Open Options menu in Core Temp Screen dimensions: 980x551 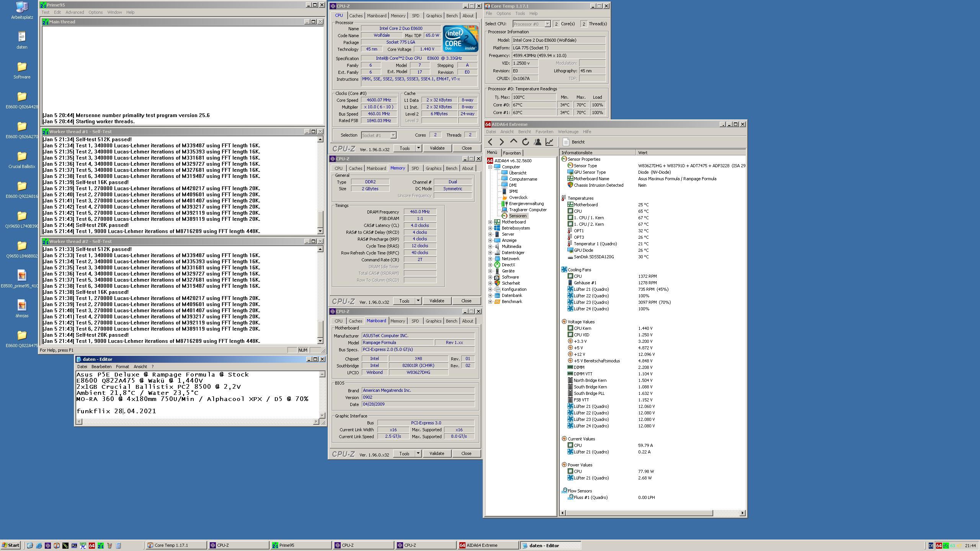pyautogui.click(x=503, y=13)
